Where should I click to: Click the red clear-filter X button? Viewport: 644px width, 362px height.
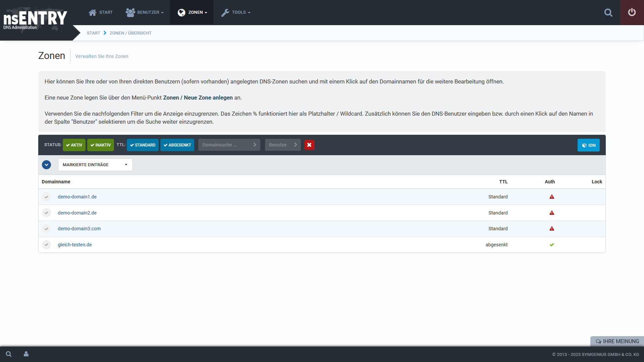pos(309,145)
